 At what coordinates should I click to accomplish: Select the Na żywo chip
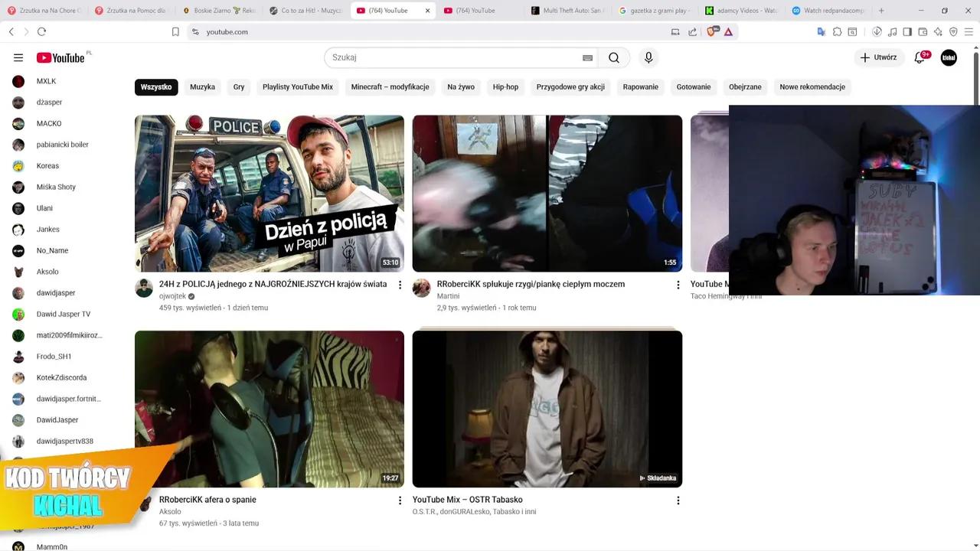[x=461, y=87]
